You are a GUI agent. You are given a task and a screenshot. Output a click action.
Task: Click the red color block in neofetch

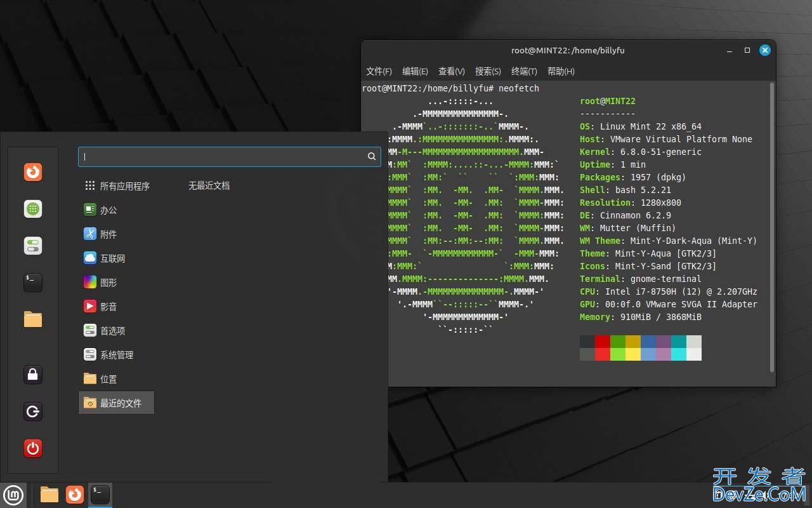603,342
